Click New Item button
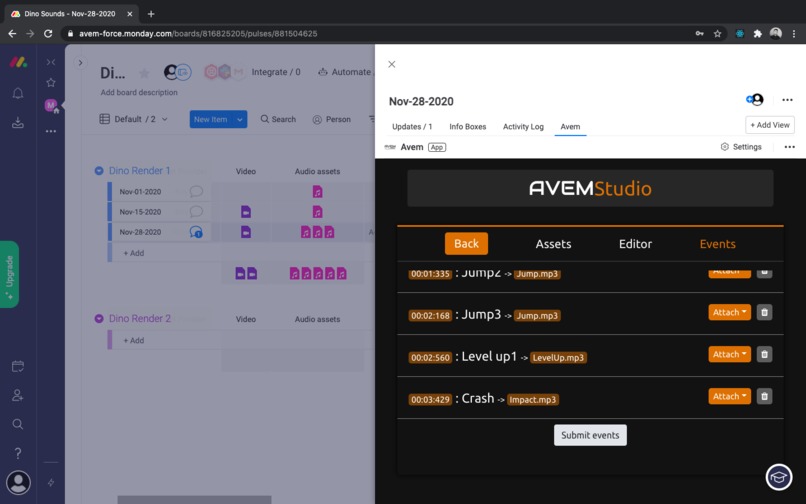The image size is (806, 504). (x=211, y=119)
